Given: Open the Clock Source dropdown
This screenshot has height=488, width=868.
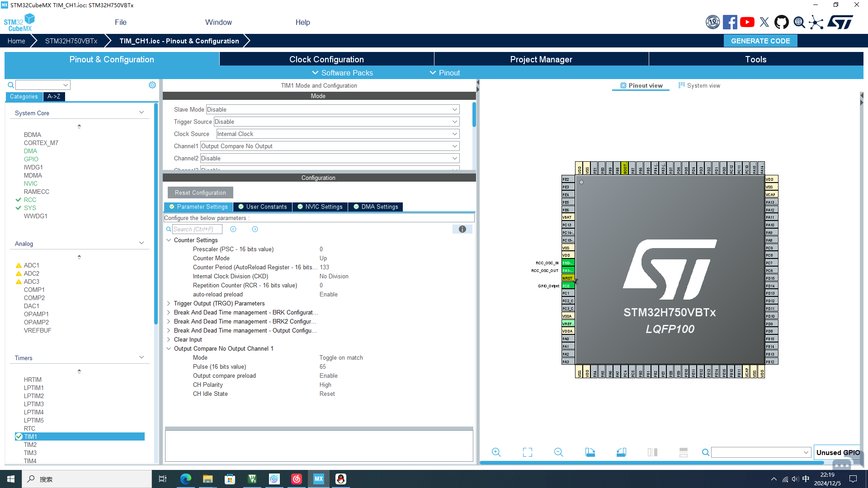Looking at the screenshot, I should tap(338, 134).
